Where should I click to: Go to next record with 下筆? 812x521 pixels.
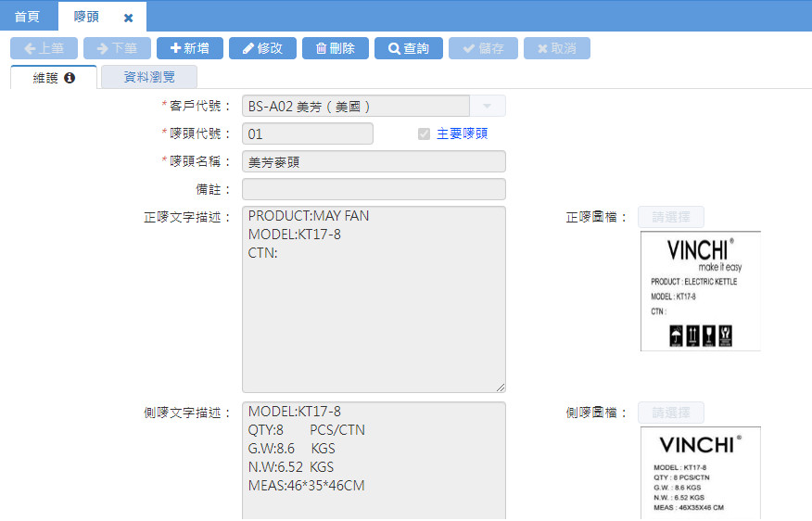tap(117, 48)
